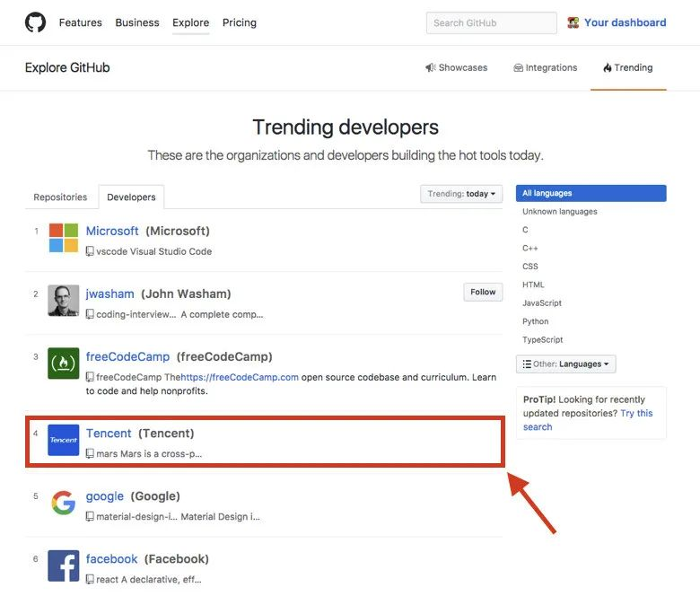
Task: Follow jwasham with the Follow button
Action: pos(483,292)
